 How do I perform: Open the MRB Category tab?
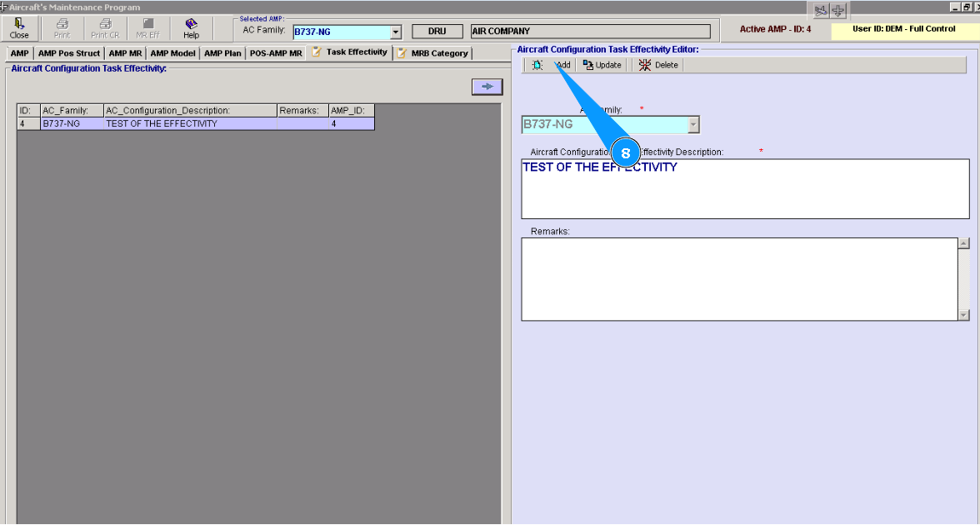432,53
